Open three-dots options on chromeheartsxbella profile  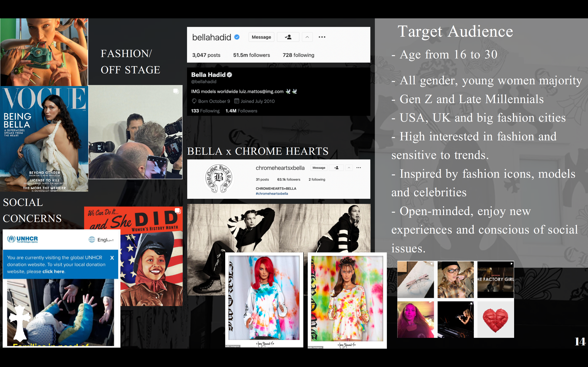click(359, 168)
